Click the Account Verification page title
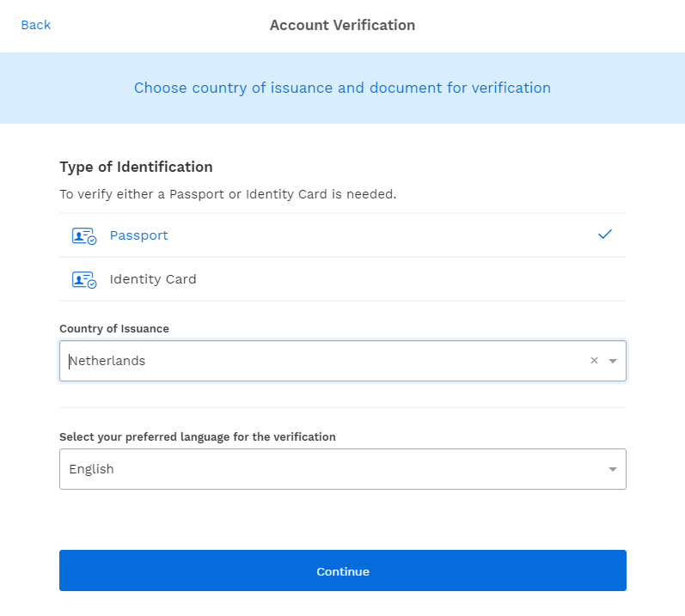 (342, 25)
